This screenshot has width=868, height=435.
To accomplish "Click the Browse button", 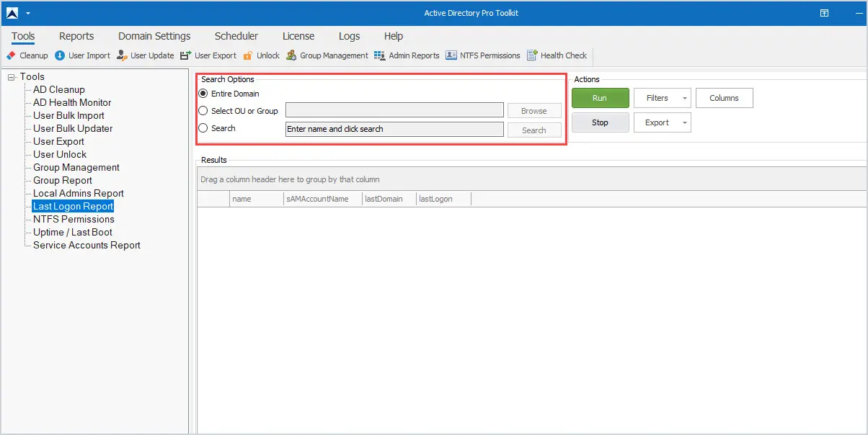I will (x=534, y=111).
